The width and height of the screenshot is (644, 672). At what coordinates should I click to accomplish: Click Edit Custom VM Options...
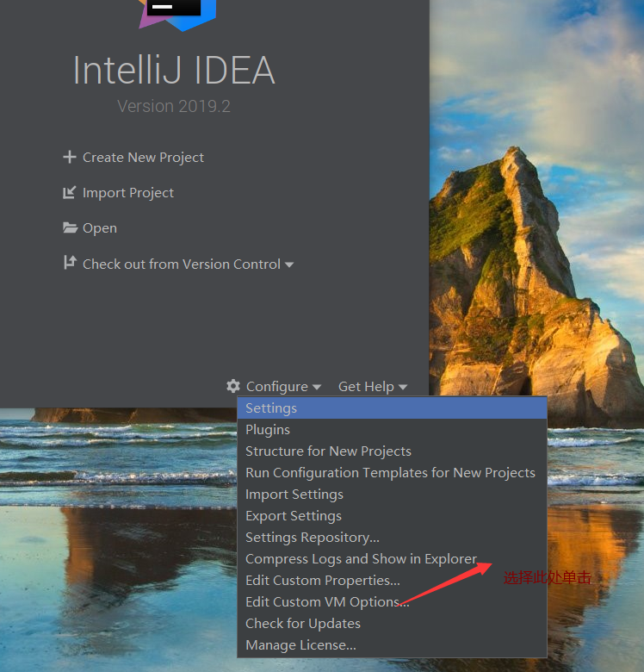pos(392,601)
